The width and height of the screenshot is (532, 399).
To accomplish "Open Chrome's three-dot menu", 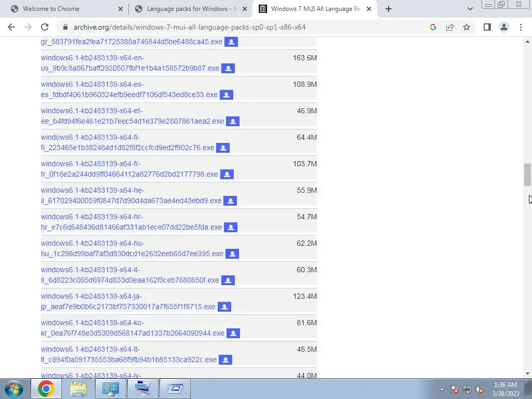I will pos(521,27).
